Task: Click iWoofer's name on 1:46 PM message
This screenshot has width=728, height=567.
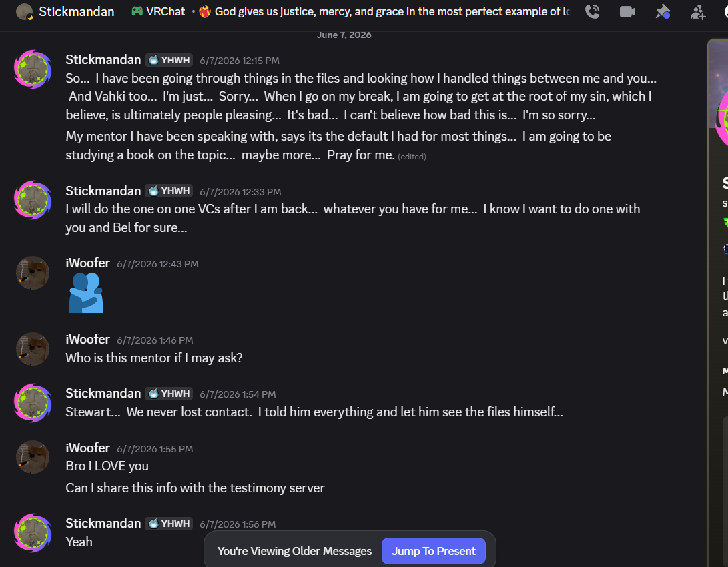Action: point(88,339)
